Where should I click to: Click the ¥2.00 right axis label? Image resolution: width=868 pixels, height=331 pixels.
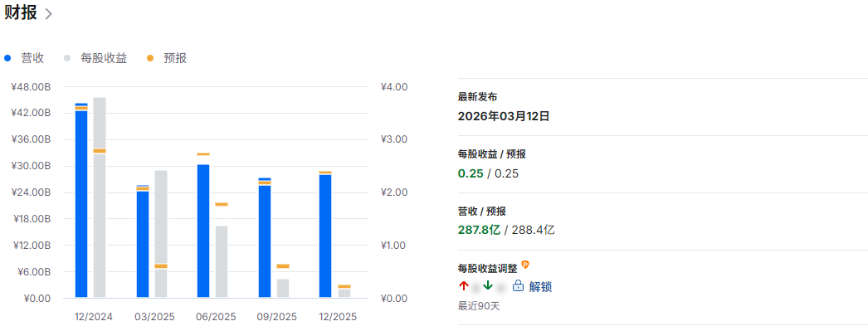tap(394, 192)
